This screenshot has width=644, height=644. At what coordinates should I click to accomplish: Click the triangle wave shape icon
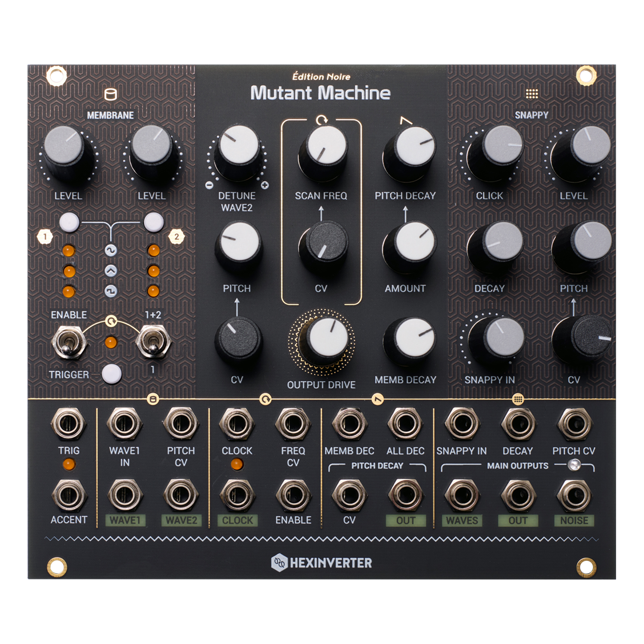coord(111,271)
